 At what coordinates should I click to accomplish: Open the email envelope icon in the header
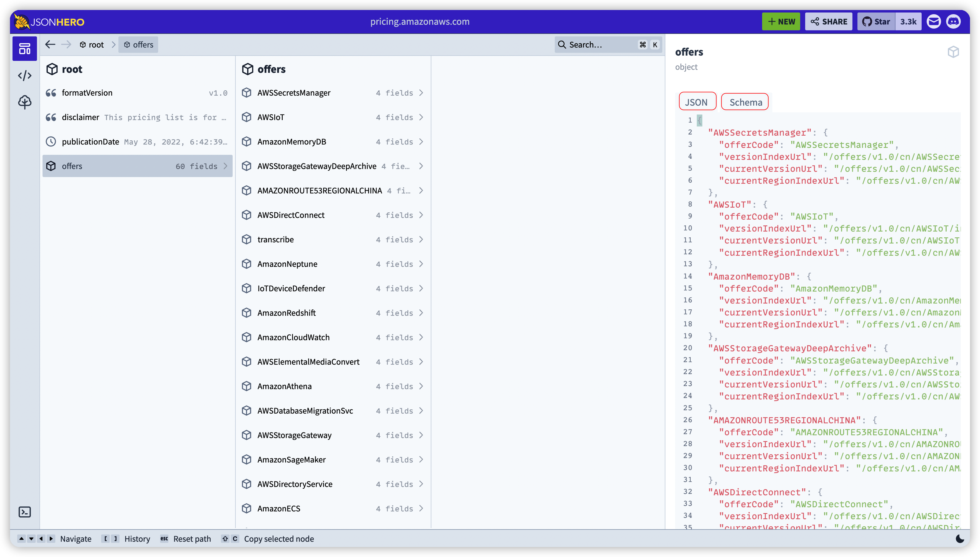(933, 22)
